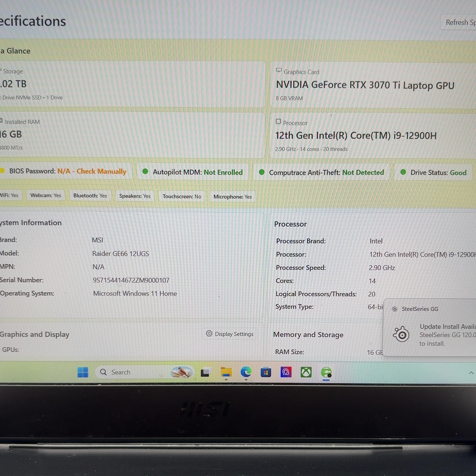
Task: Click the Refresh button at top right
Action: [459, 22]
